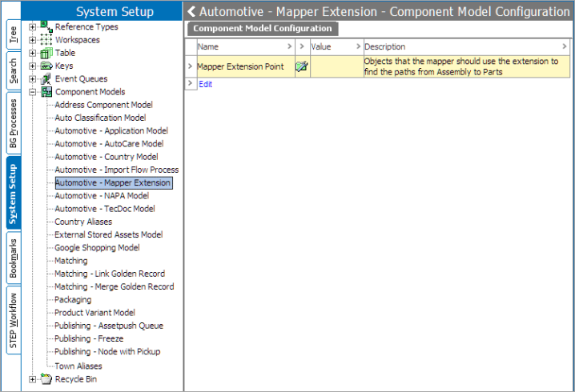
Task: Click edit icon beside Mapper Extension Point
Action: [301, 66]
